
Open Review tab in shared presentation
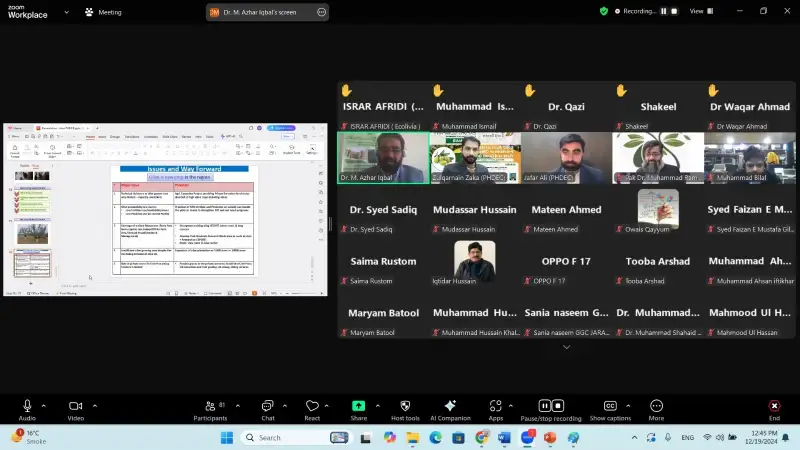[187, 137]
